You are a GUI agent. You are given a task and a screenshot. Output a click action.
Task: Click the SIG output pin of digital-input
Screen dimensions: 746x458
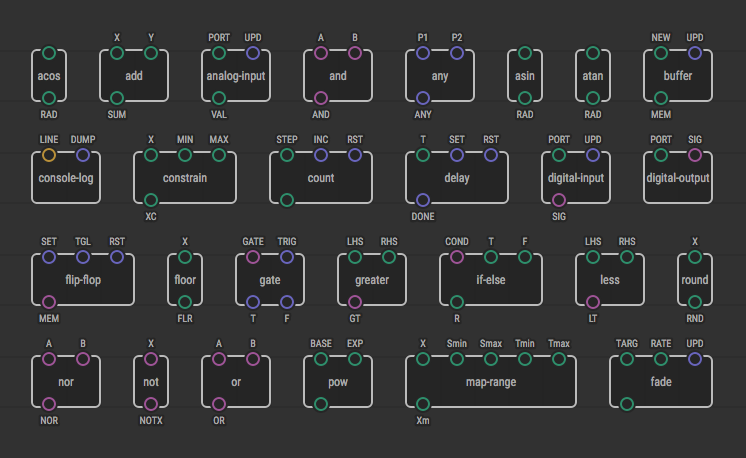tap(559, 200)
